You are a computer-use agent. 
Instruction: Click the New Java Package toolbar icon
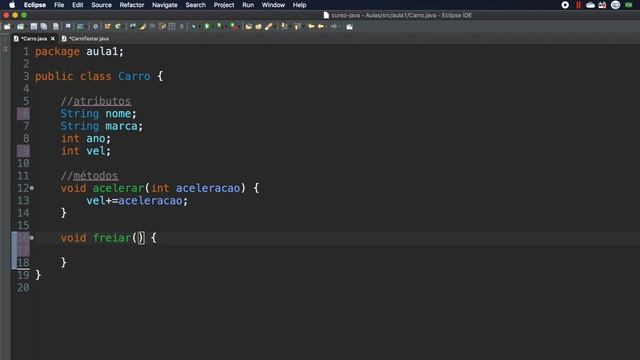tap(107, 27)
